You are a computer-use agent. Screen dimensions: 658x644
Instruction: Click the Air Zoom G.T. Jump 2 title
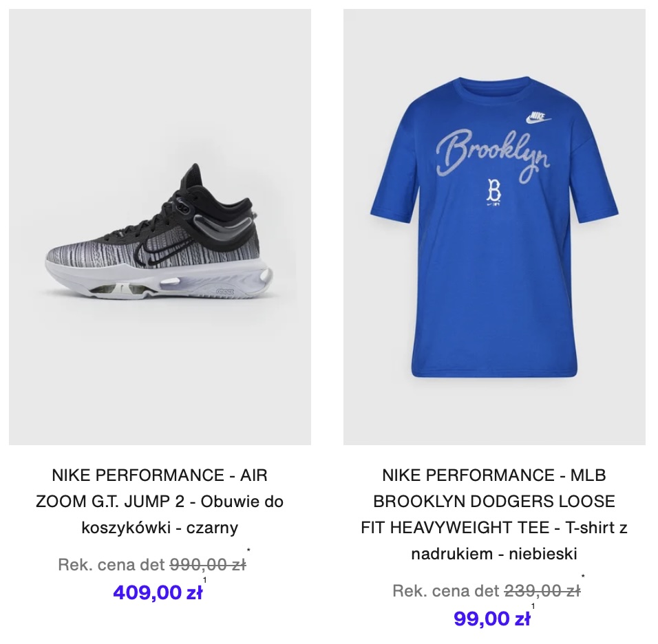(x=160, y=502)
